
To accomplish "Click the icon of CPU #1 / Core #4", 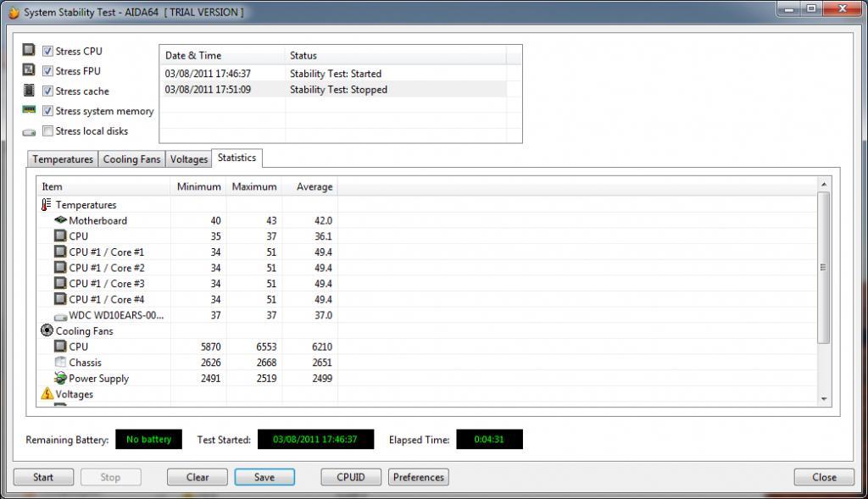I will (x=60, y=299).
